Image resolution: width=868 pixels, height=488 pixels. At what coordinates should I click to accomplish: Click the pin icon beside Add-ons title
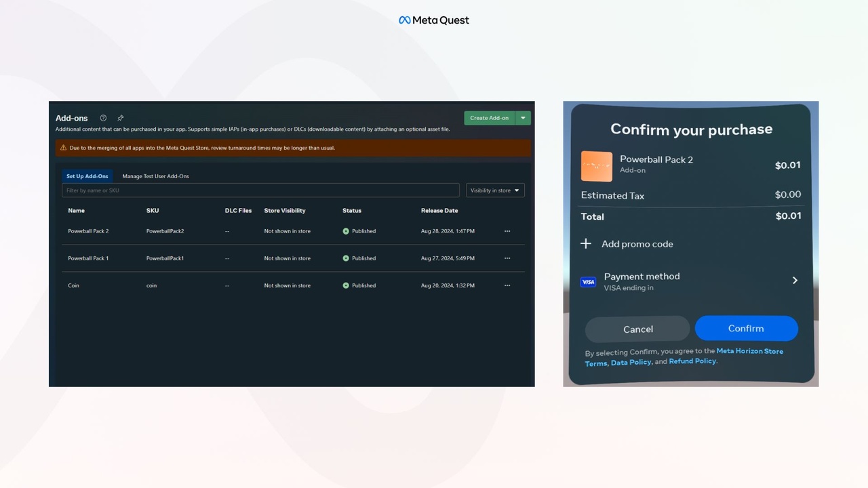click(x=121, y=118)
